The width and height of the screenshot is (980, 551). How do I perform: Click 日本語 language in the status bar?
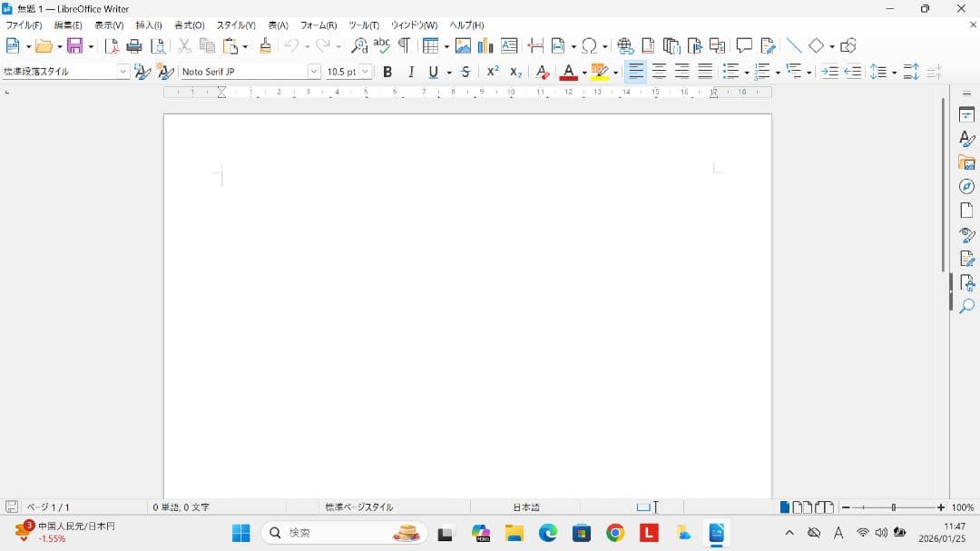click(x=526, y=507)
